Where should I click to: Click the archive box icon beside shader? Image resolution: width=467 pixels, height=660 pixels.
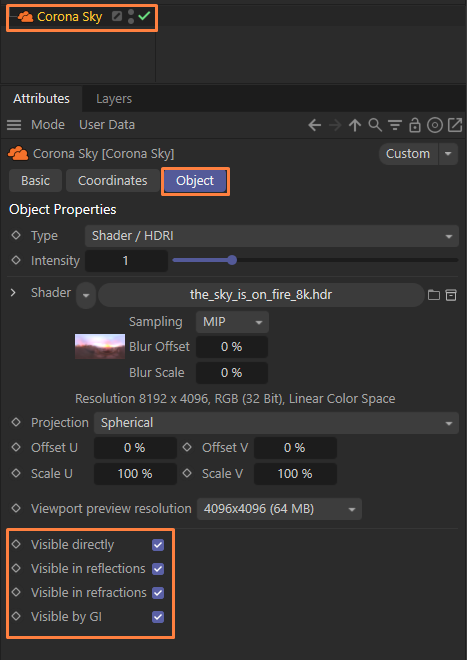(451, 295)
